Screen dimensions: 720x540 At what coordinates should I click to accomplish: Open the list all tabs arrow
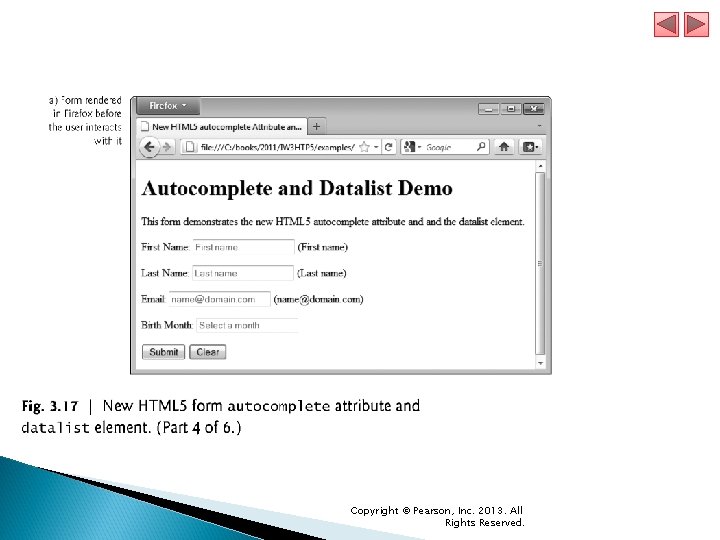(x=539, y=126)
